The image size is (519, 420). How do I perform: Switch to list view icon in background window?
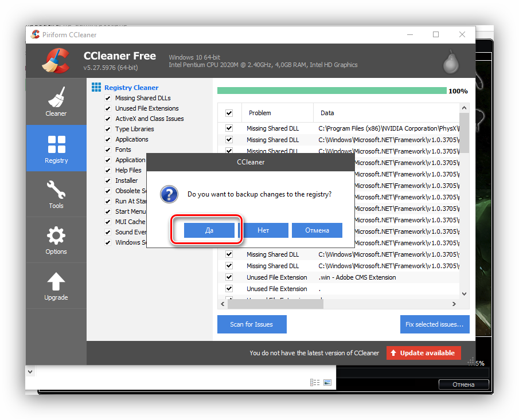pos(315,382)
